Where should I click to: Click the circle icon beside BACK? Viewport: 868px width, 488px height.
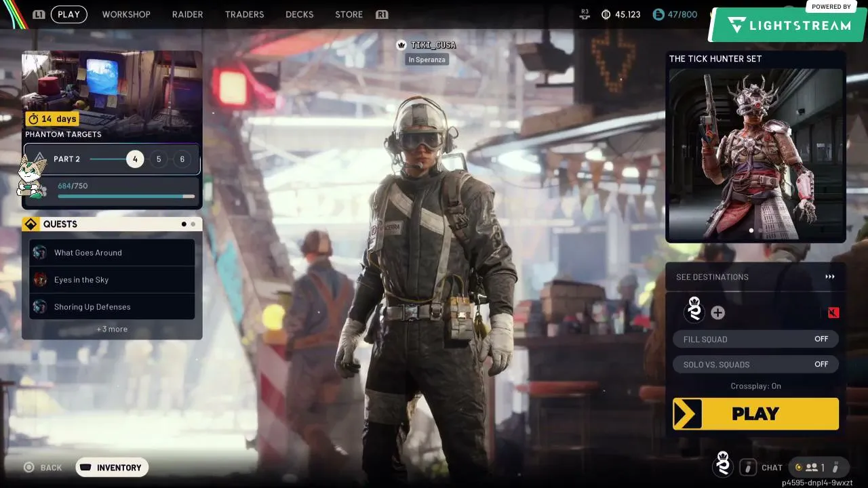click(29, 468)
